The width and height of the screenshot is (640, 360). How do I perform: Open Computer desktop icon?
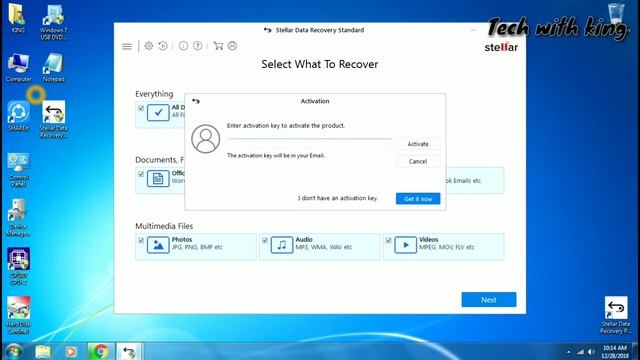click(18, 68)
